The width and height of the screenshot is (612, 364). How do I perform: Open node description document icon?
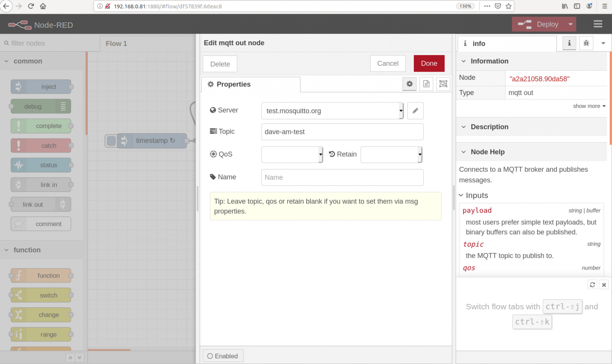[x=426, y=84]
